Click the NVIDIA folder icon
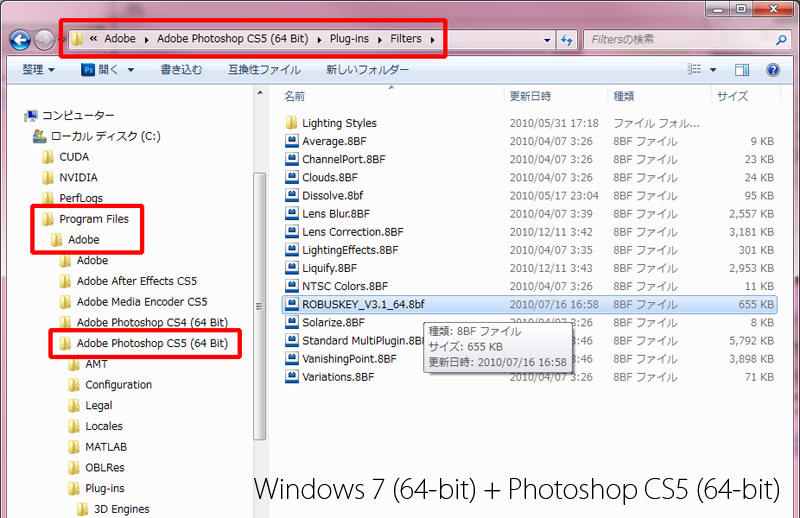800x518 pixels. 47,178
